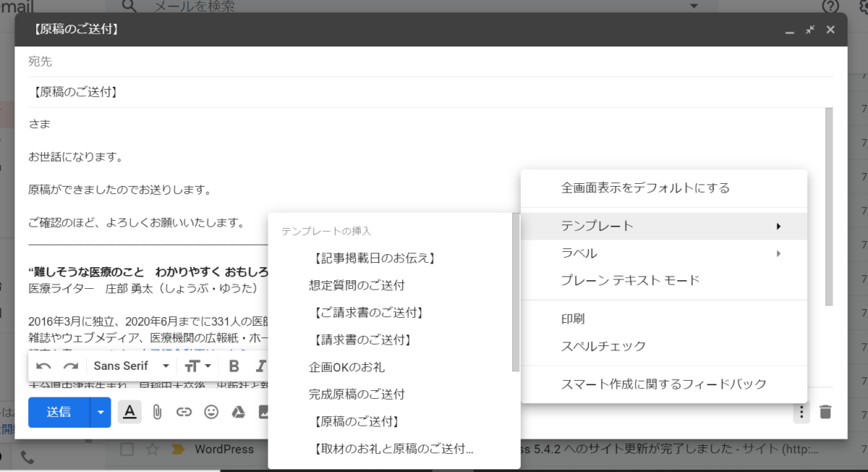Attach a file with paperclip icon
This screenshot has width=868, height=472.
tap(156, 412)
